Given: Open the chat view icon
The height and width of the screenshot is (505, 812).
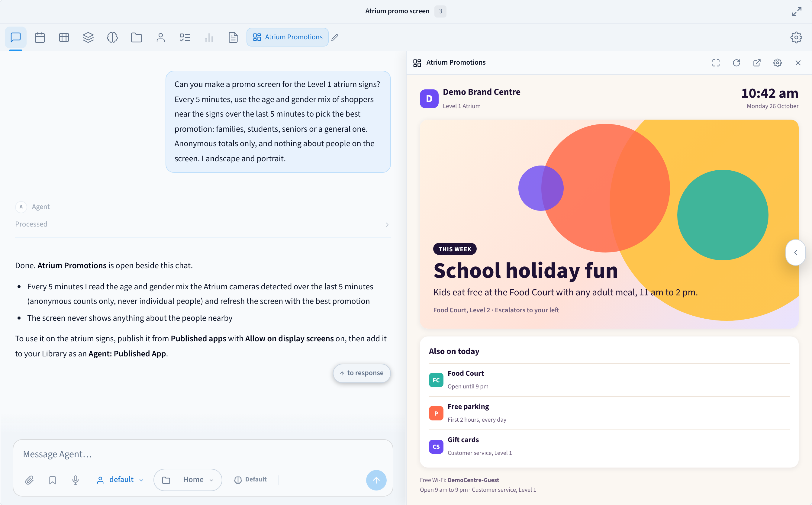Looking at the screenshot, I should 16,37.
